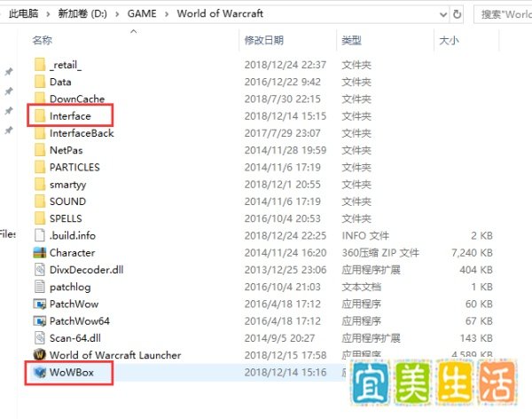Click the date 2014/11/28 19:59
The width and height of the screenshot is (532, 419).
click(x=286, y=150)
